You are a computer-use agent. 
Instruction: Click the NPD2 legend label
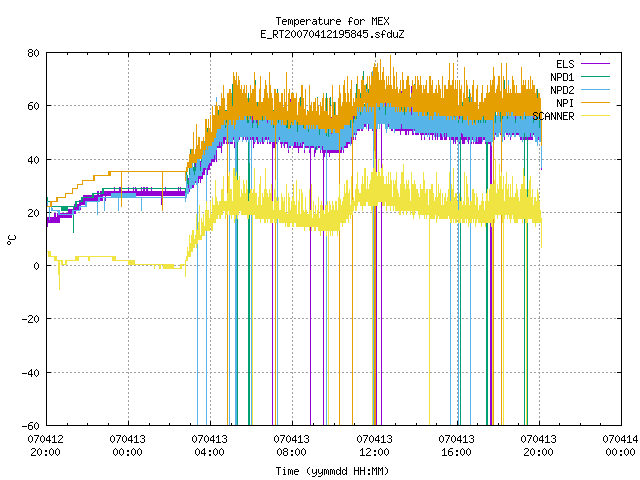(562, 90)
